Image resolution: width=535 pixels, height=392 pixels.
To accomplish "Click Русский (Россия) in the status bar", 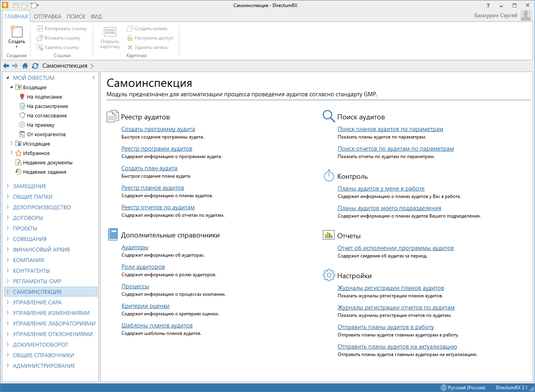I will pos(466,388).
